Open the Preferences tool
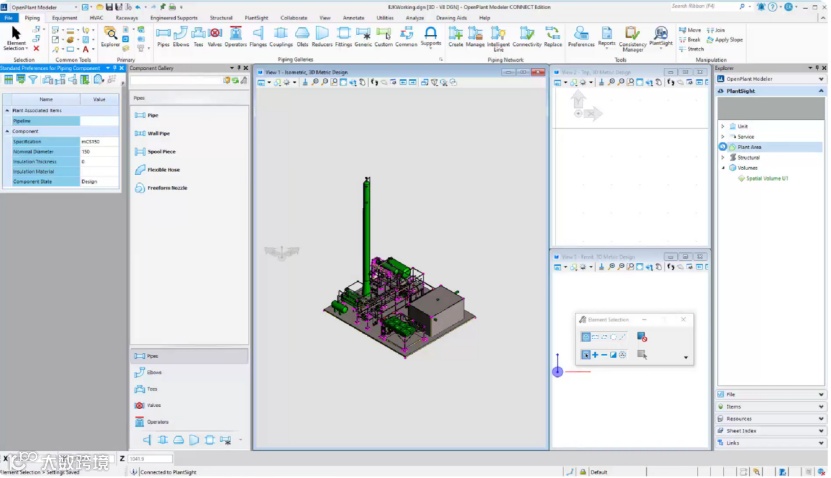Image resolution: width=831 pixels, height=478 pixels. point(581,37)
